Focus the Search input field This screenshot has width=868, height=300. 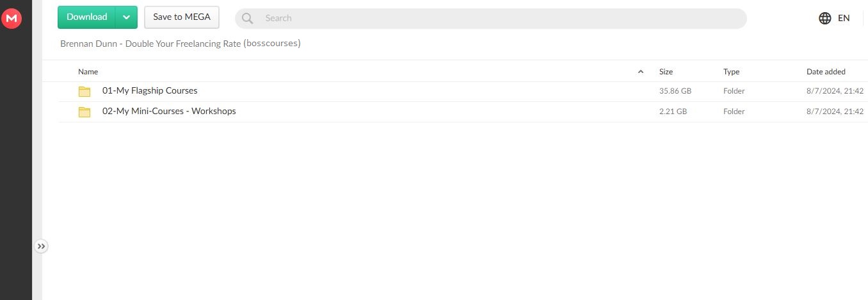click(x=499, y=18)
